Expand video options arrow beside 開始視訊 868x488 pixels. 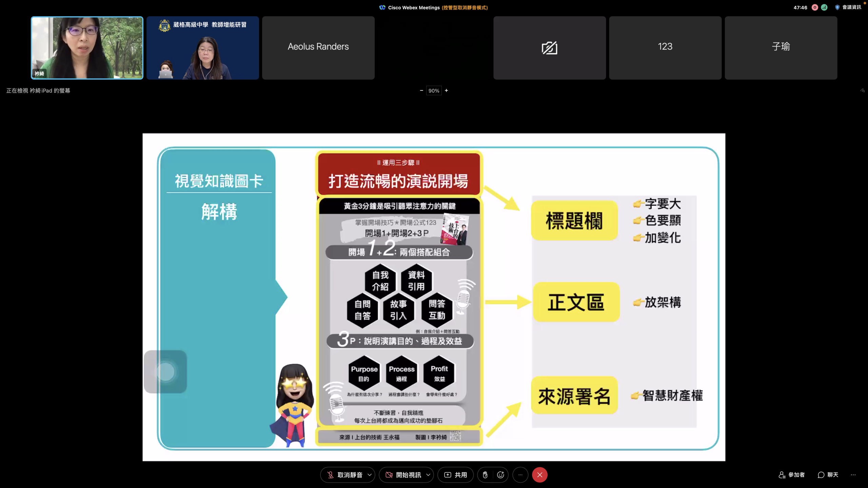pos(428,475)
